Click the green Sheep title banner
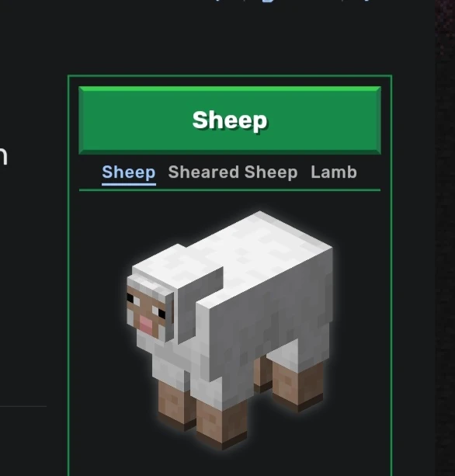The width and height of the screenshot is (455, 476). click(230, 120)
